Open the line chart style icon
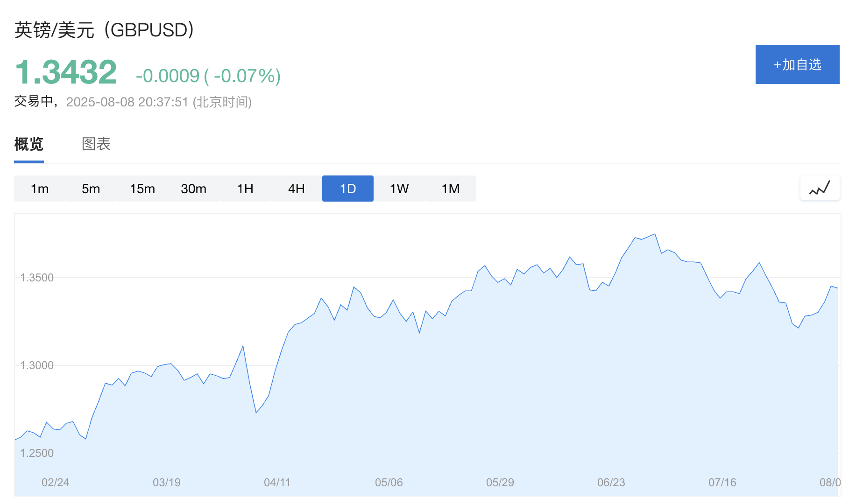 pos(820,189)
